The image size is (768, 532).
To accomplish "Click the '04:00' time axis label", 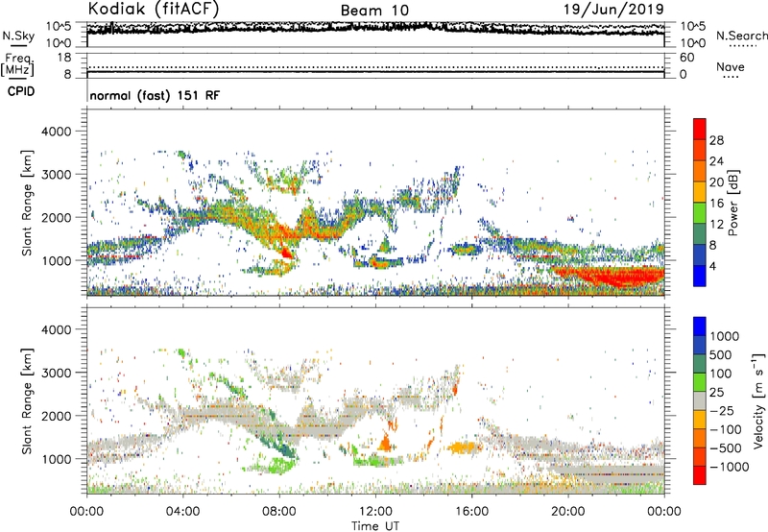I will point(182,512).
